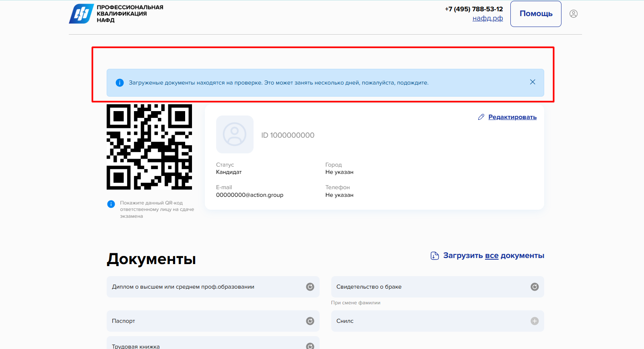Open the Редактировать link
This screenshot has height=349, width=644.
pyautogui.click(x=512, y=117)
